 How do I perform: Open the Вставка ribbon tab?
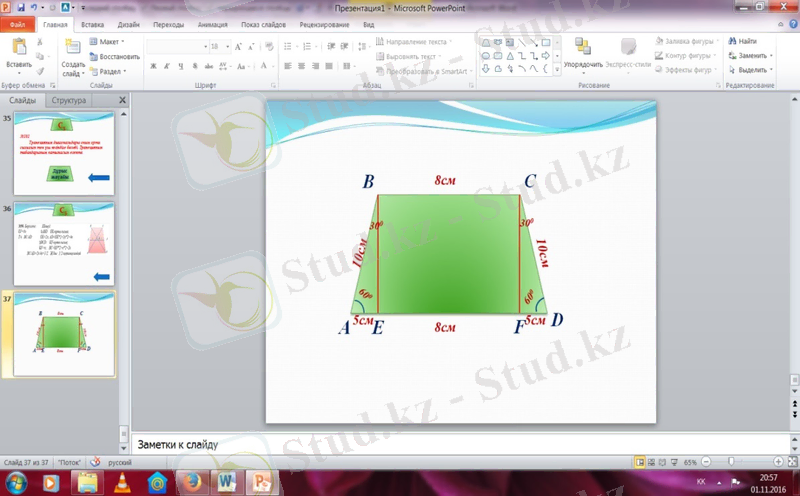click(92, 24)
